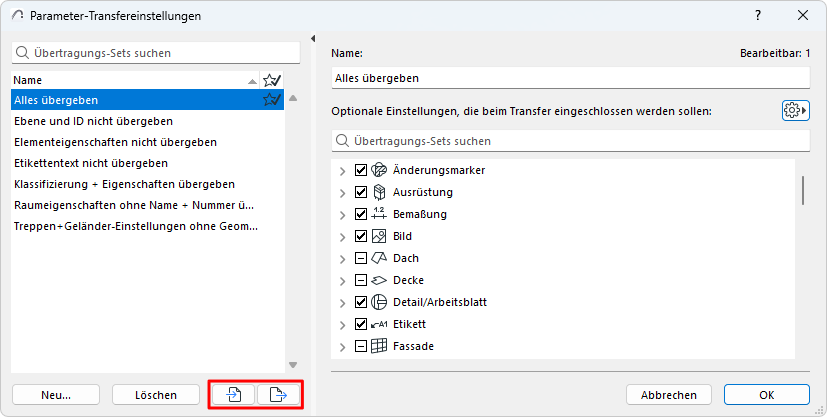Click the Fassade grid icon
This screenshot has width=827, height=417.
point(379,346)
